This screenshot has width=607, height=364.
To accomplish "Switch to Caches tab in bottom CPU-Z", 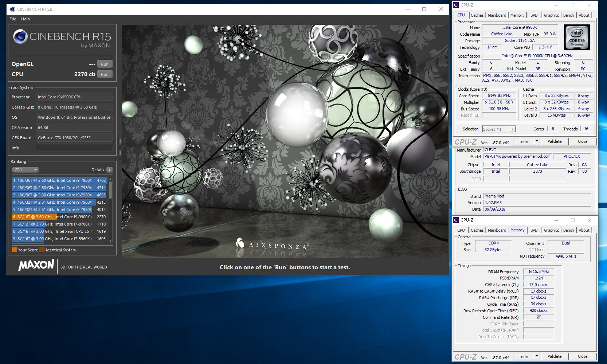I will click(x=477, y=230).
